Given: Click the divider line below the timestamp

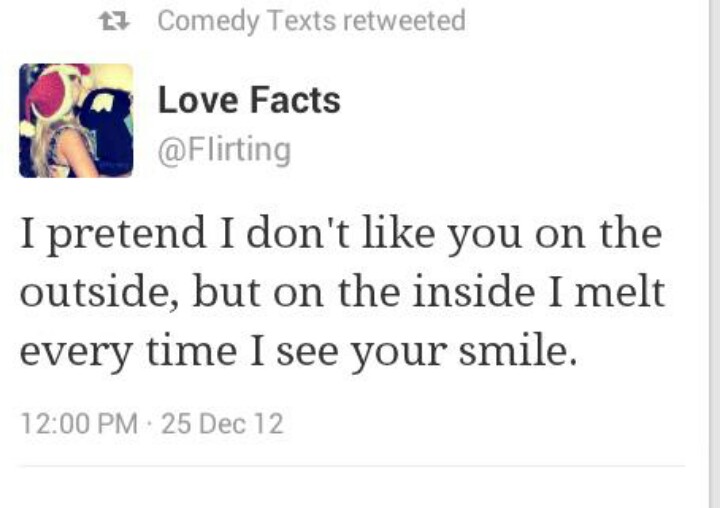Looking at the screenshot, I should pos(352,465).
